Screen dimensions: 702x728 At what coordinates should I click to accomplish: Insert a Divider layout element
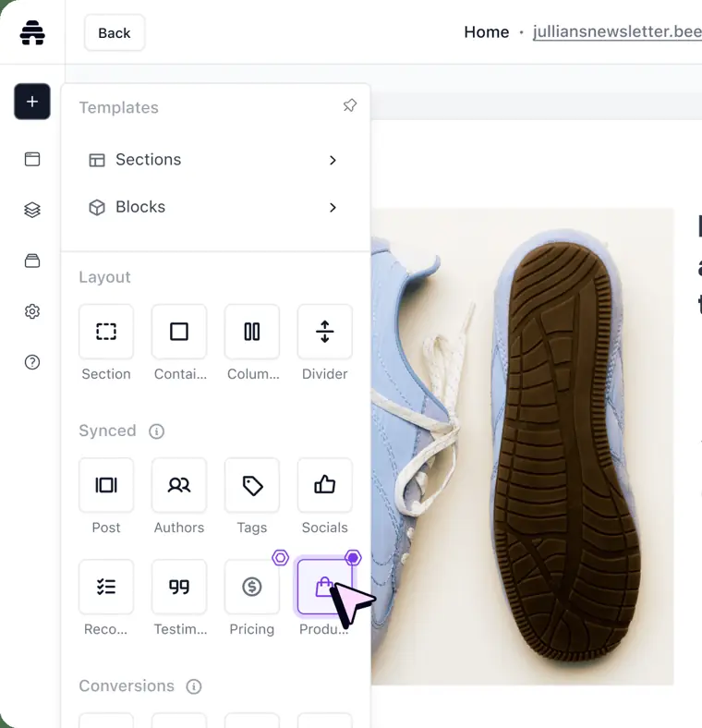325,332
